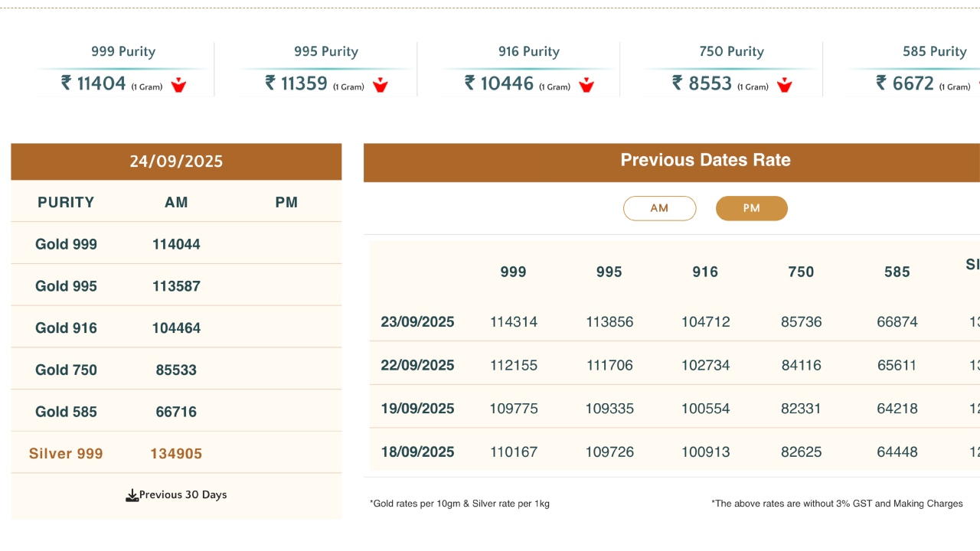Click the Silver 999 row label
The image size is (980, 551).
[66, 454]
